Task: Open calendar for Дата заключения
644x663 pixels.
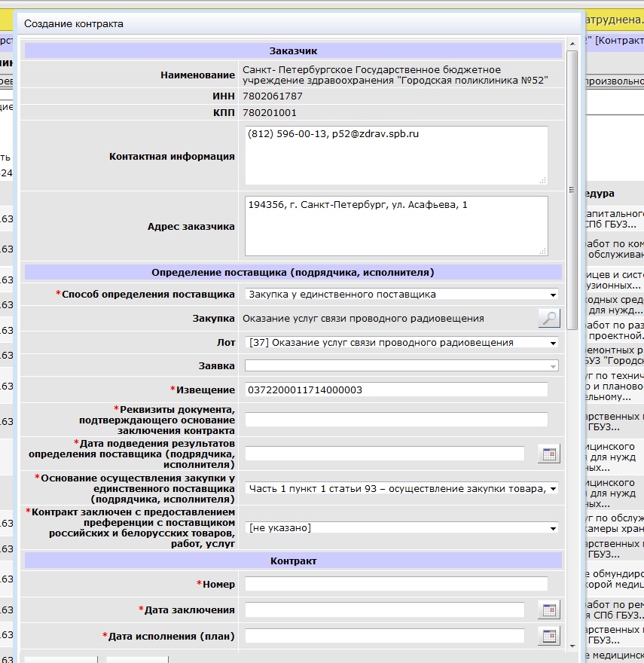Action: point(549,610)
